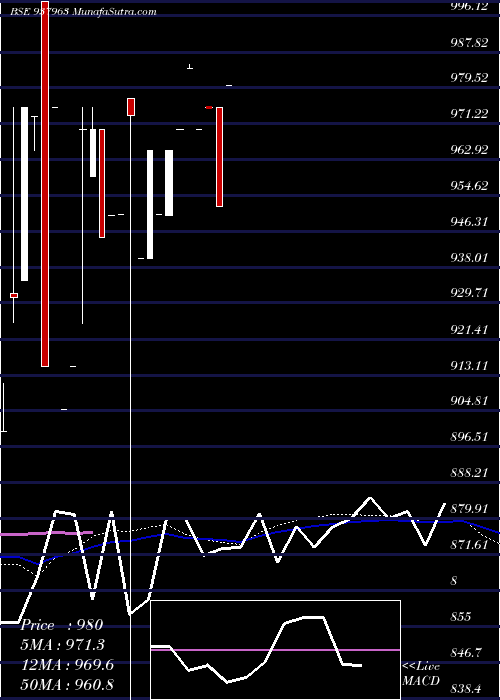Image resolution: width=500 pixels, height=700 pixels.
Task: Click the 896.51 axis value
Action: click(469, 436)
